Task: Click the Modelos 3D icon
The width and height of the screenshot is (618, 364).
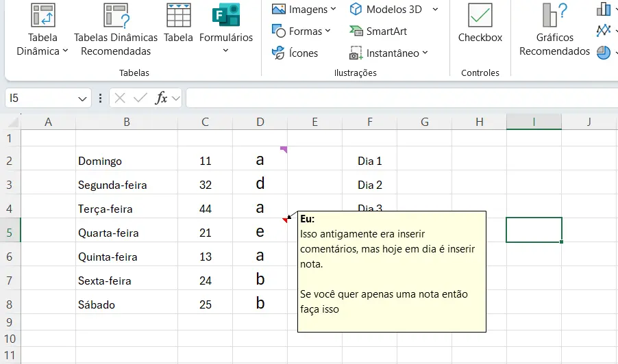Action: pyautogui.click(x=356, y=9)
